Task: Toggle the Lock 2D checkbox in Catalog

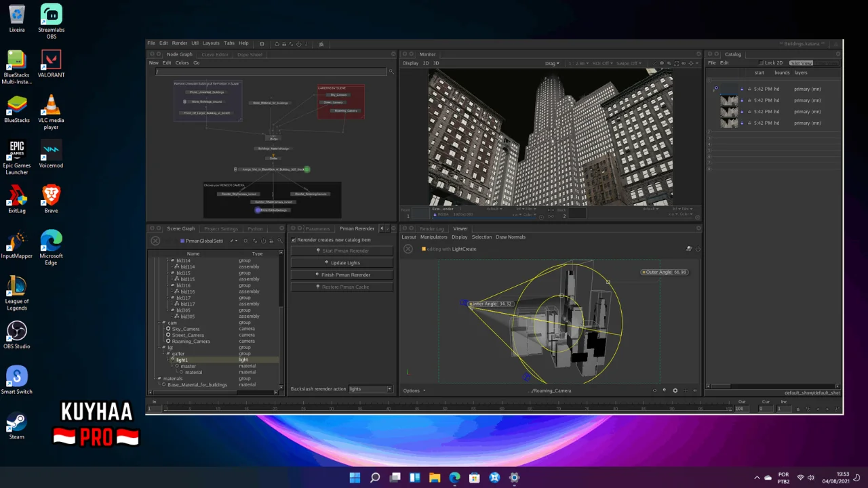Action: pyautogui.click(x=760, y=63)
